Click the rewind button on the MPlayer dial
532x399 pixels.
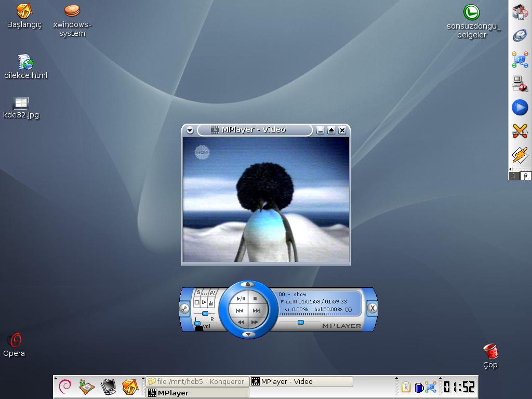241,322
